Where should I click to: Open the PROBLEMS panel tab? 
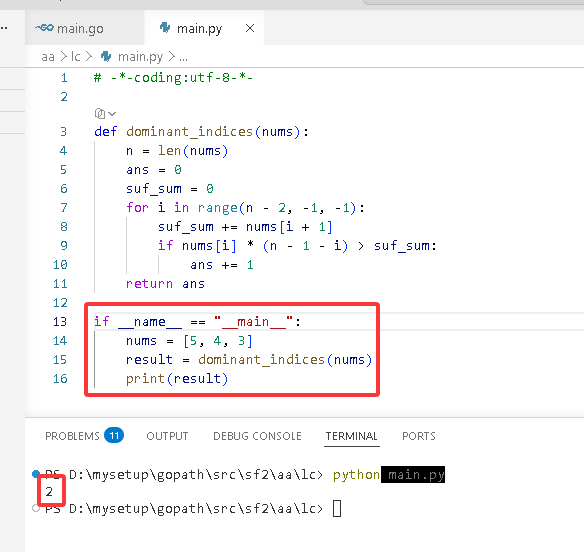[x=72, y=436]
